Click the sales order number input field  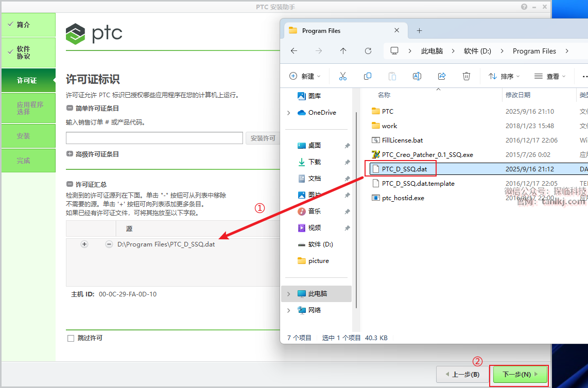point(154,138)
